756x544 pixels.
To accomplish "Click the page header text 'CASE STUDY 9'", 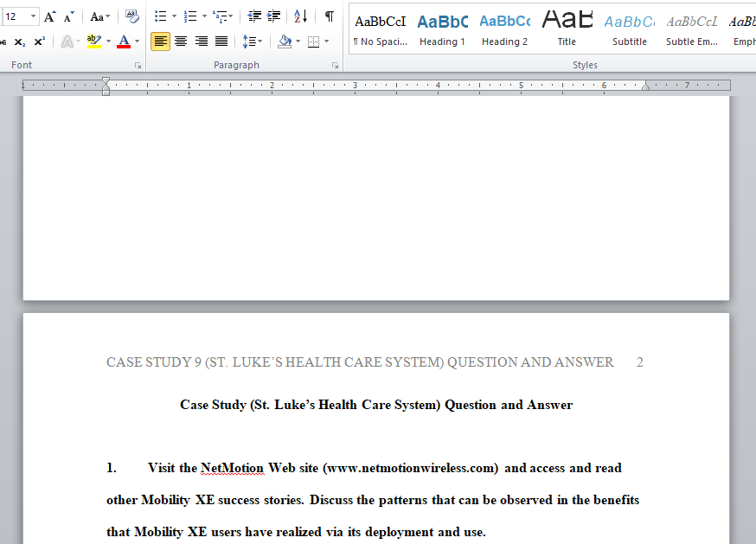I will [154, 362].
